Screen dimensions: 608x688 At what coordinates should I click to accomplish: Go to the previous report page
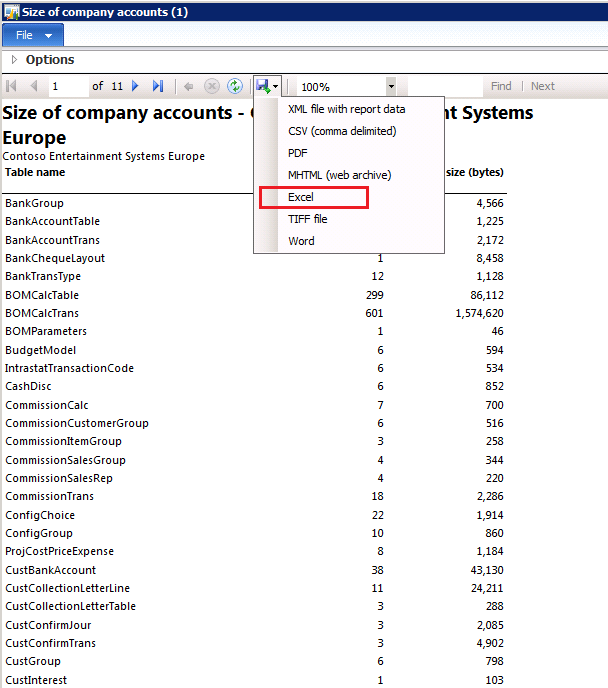[33, 87]
